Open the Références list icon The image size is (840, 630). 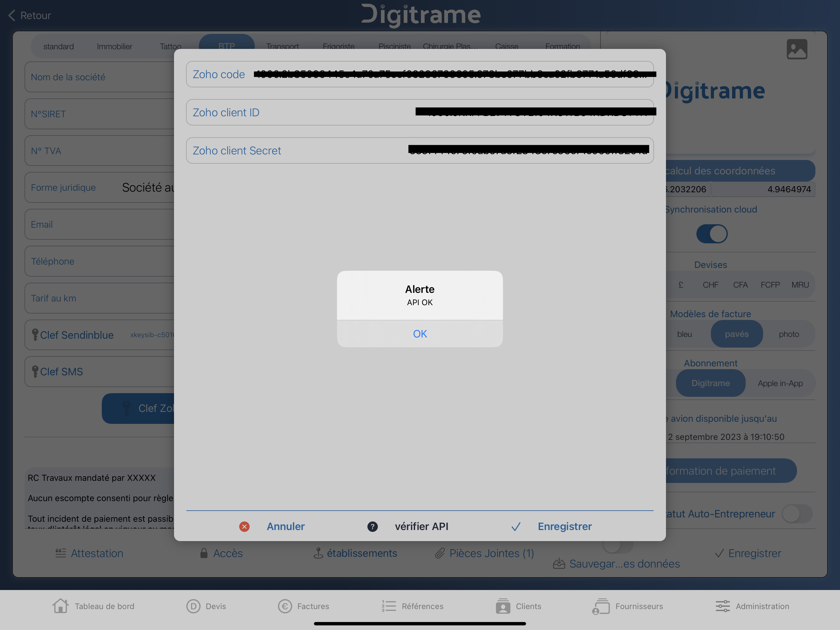coord(388,606)
